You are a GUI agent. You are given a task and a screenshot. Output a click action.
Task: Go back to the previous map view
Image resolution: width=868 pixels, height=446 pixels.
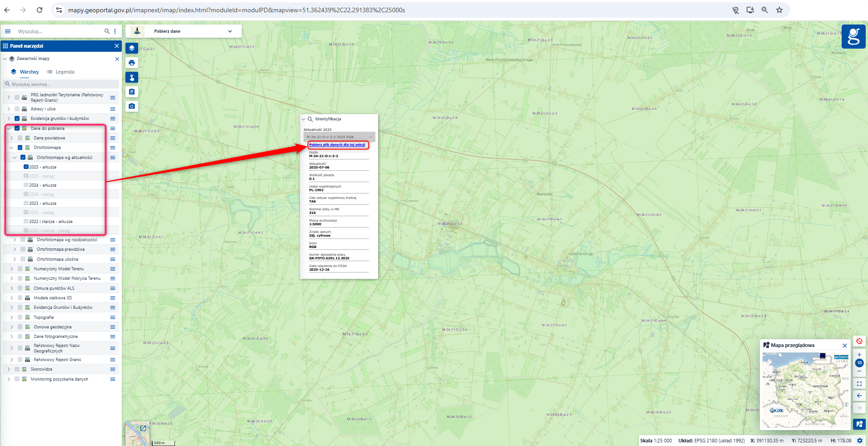[x=859, y=396]
